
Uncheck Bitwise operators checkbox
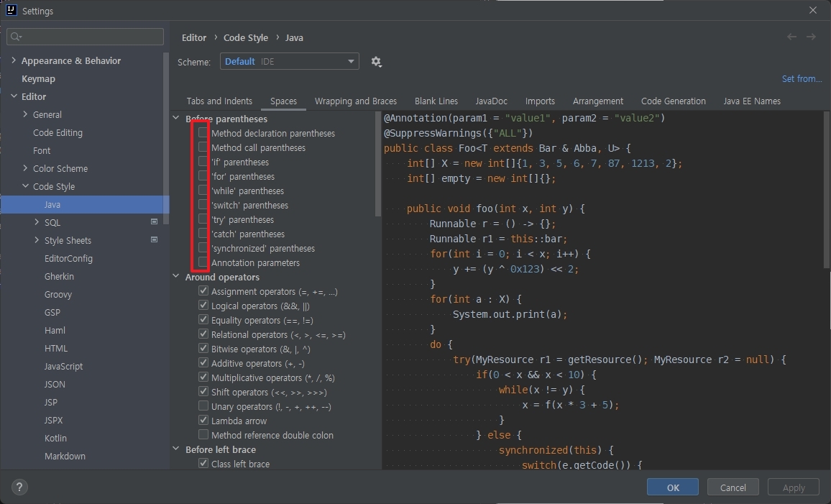tap(203, 348)
